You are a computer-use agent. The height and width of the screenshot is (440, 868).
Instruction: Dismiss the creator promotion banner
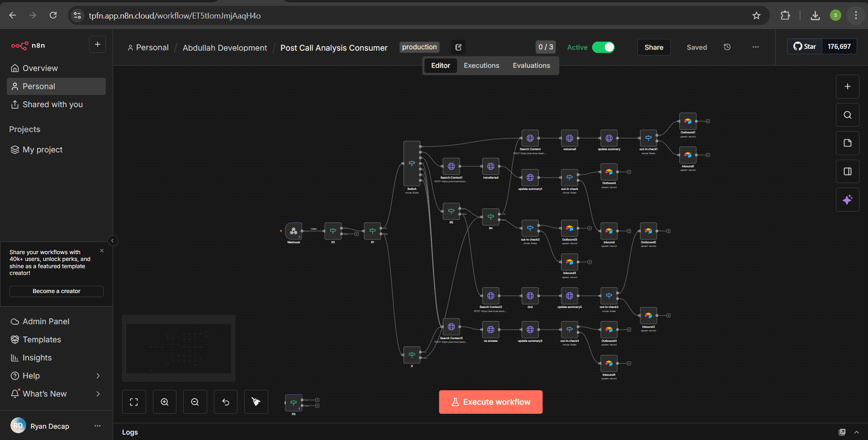click(102, 251)
